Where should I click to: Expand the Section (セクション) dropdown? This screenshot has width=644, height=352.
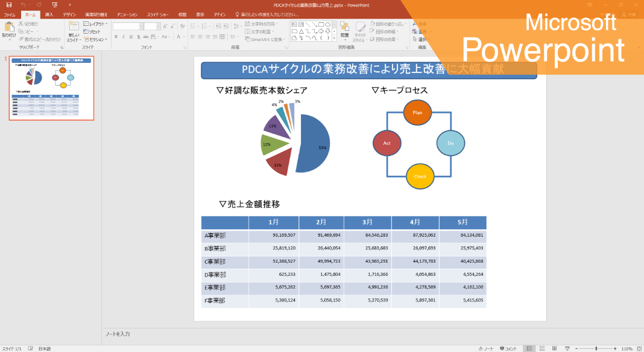(x=95, y=39)
